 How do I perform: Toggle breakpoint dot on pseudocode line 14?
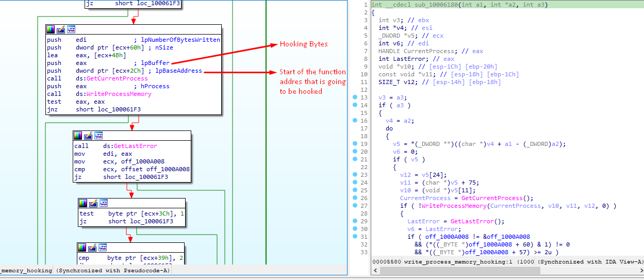(355, 105)
